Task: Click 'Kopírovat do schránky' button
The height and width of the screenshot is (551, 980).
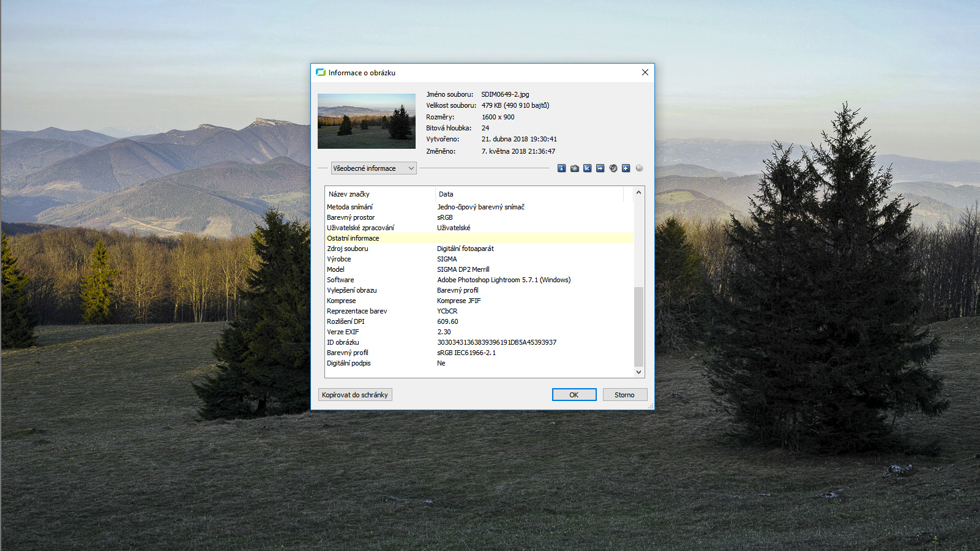Action: coord(355,395)
